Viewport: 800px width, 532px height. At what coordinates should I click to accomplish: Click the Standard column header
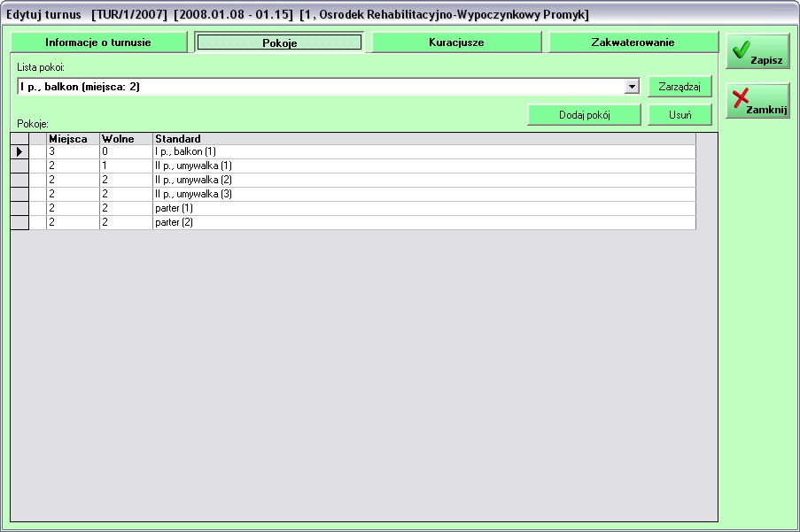click(423, 139)
